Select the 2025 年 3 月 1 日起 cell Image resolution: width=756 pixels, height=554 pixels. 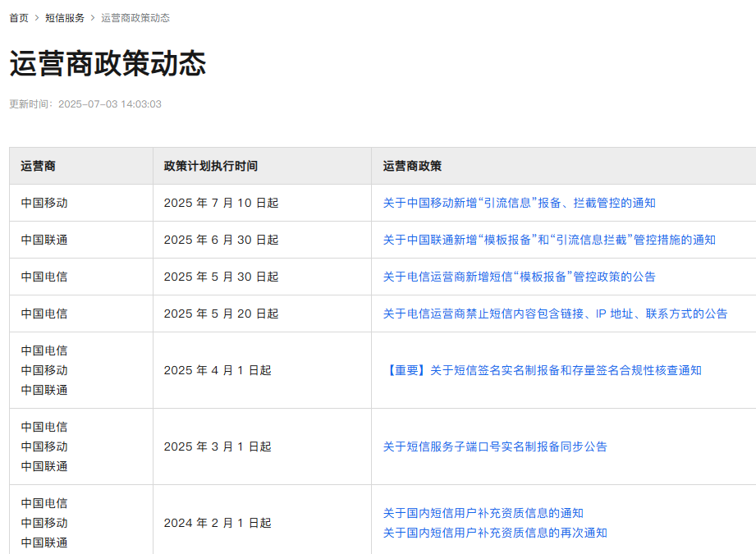click(263, 446)
